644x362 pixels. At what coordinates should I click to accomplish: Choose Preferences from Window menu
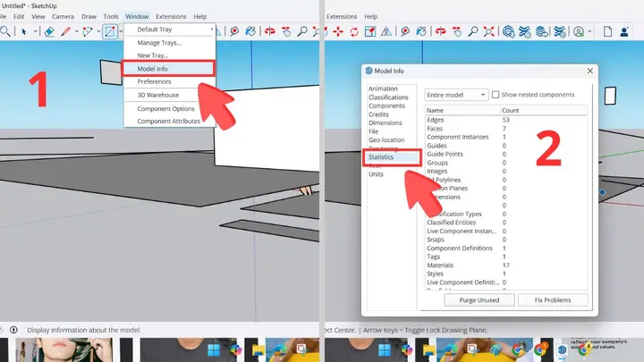(170, 81)
